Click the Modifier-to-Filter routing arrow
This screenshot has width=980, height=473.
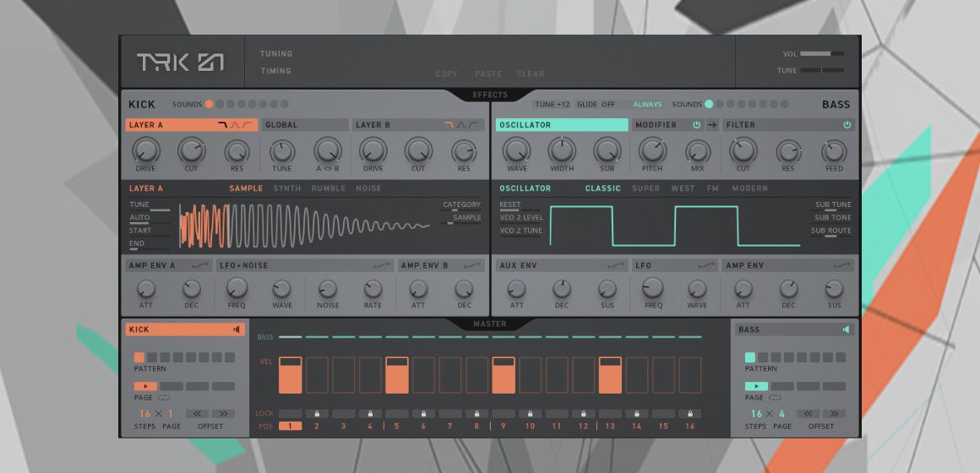[x=712, y=125]
